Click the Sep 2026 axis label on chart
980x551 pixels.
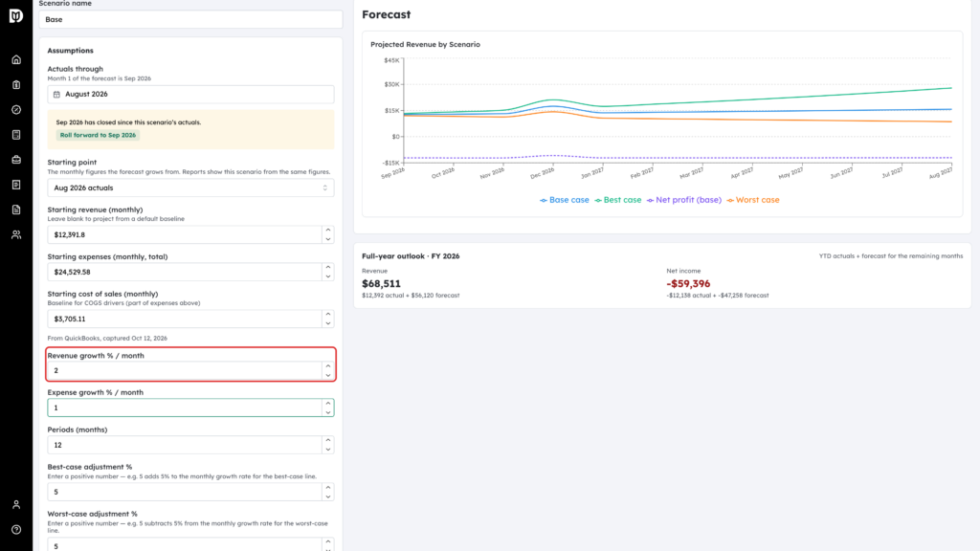(x=393, y=173)
